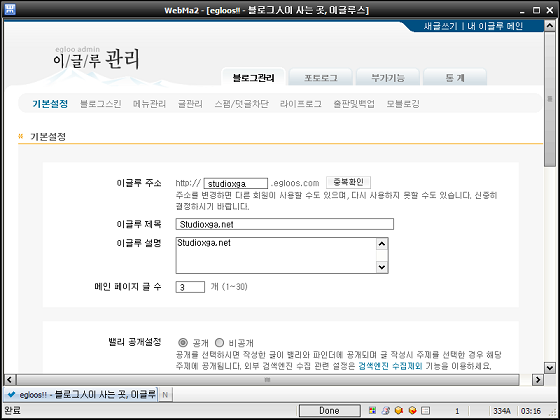Click the page vertical scrollbar down arrow
This screenshot has width=560, height=420.
tap(549, 367)
